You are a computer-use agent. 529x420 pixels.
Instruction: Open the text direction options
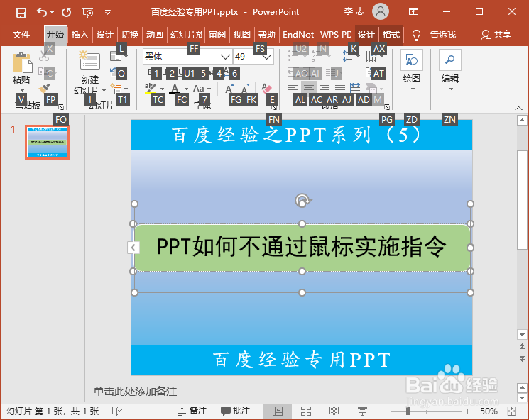(x=371, y=56)
